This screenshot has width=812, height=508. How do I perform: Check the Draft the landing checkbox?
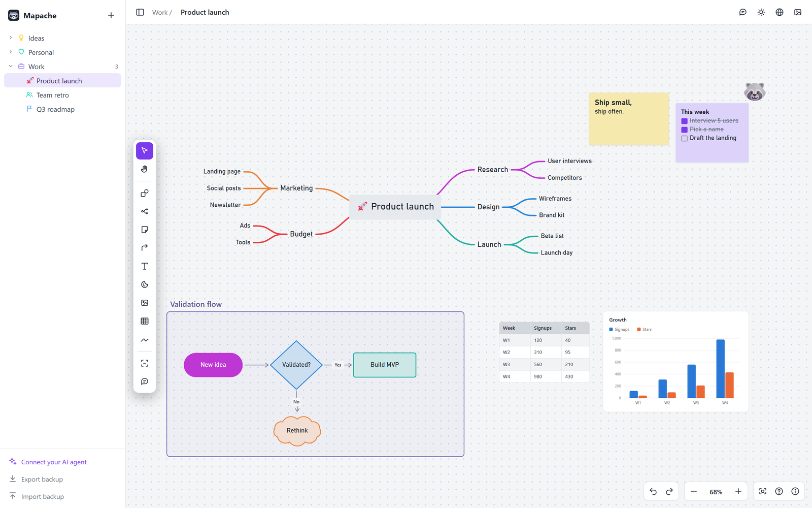click(685, 138)
